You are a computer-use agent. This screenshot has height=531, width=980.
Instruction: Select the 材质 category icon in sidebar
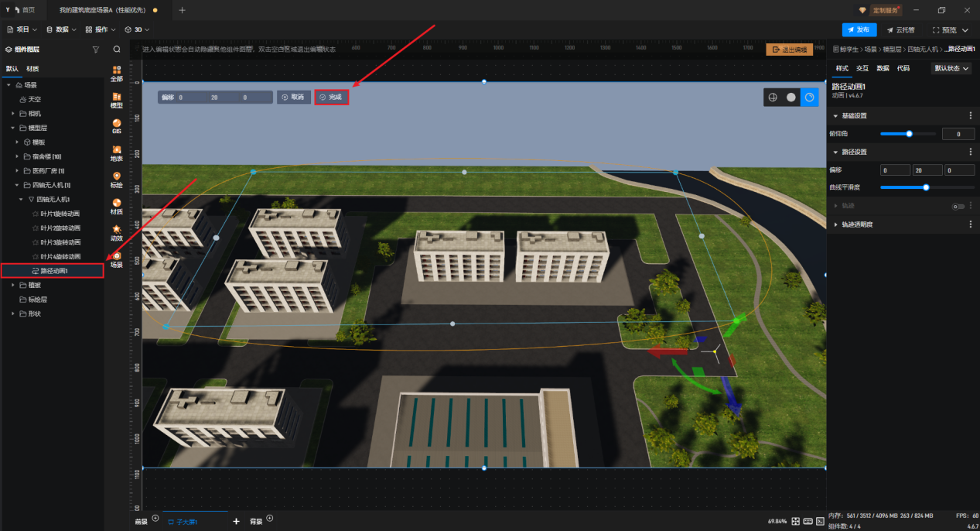[117, 206]
